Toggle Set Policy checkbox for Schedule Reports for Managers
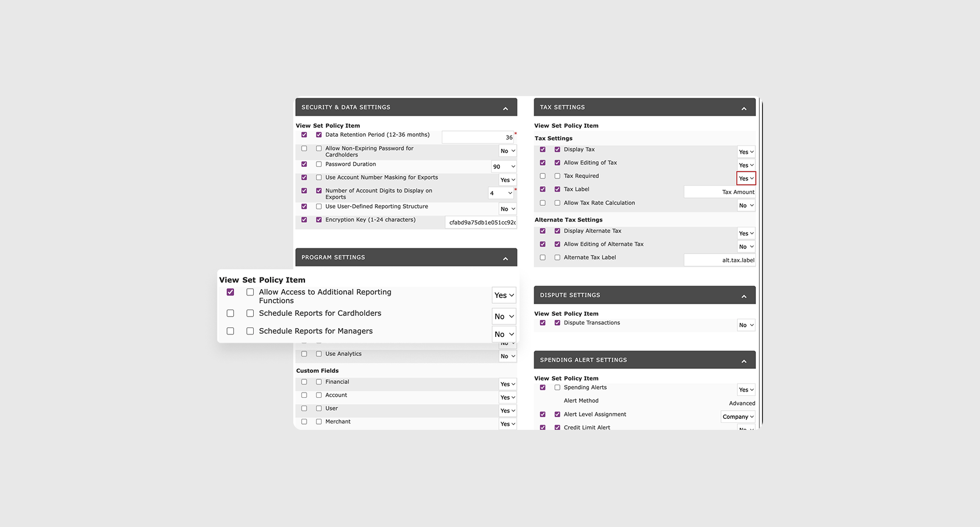The width and height of the screenshot is (980, 527). coord(250,331)
